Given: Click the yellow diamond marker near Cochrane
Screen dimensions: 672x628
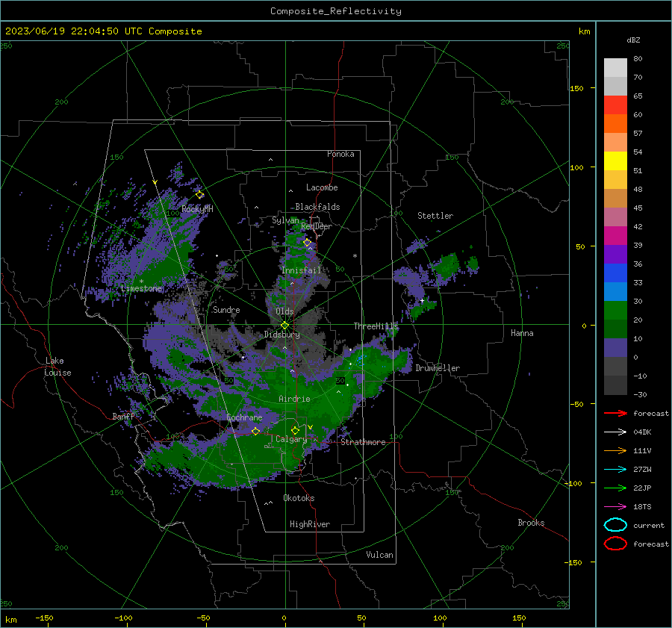Looking at the screenshot, I should (x=256, y=431).
